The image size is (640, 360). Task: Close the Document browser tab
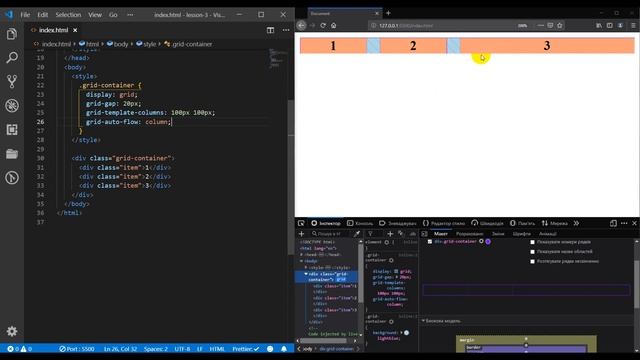[377, 13]
